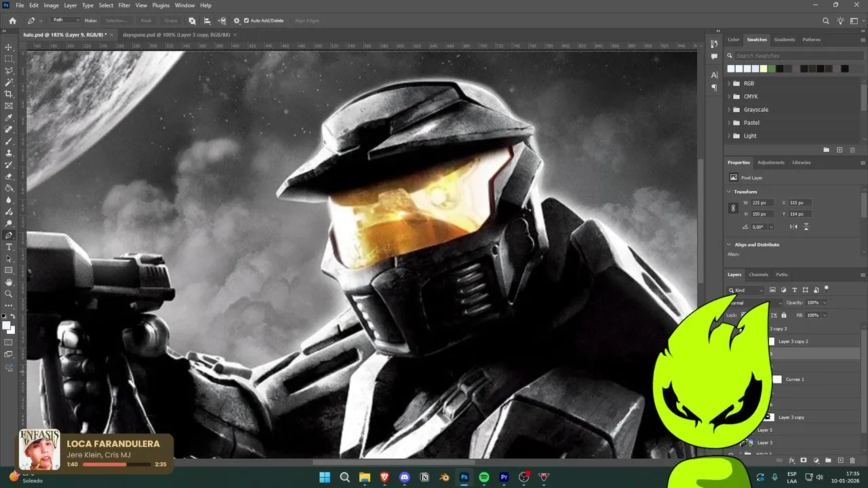The width and height of the screenshot is (868, 488).
Task: Select the Path Selection tool
Action: 9,259
